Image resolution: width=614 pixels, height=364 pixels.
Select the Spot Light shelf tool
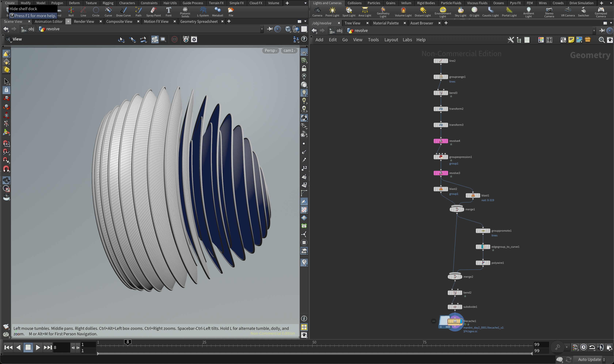tap(348, 12)
